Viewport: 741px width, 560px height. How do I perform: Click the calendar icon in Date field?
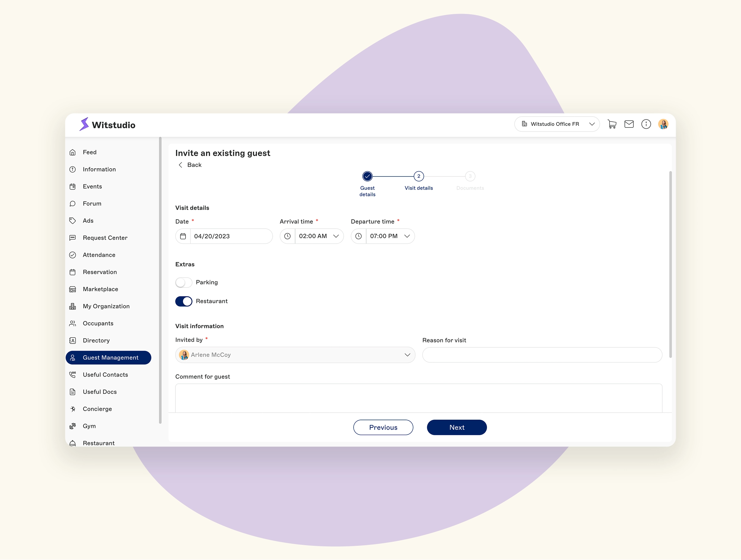[x=183, y=236]
